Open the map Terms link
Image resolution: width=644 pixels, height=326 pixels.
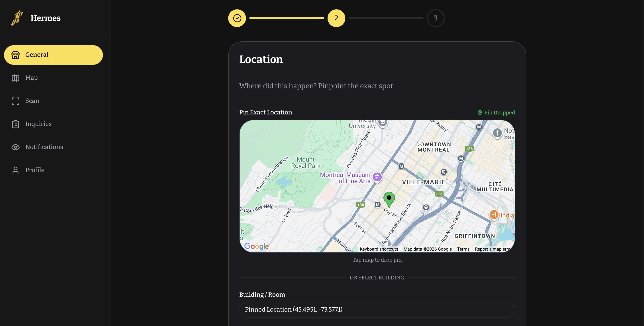click(x=463, y=249)
